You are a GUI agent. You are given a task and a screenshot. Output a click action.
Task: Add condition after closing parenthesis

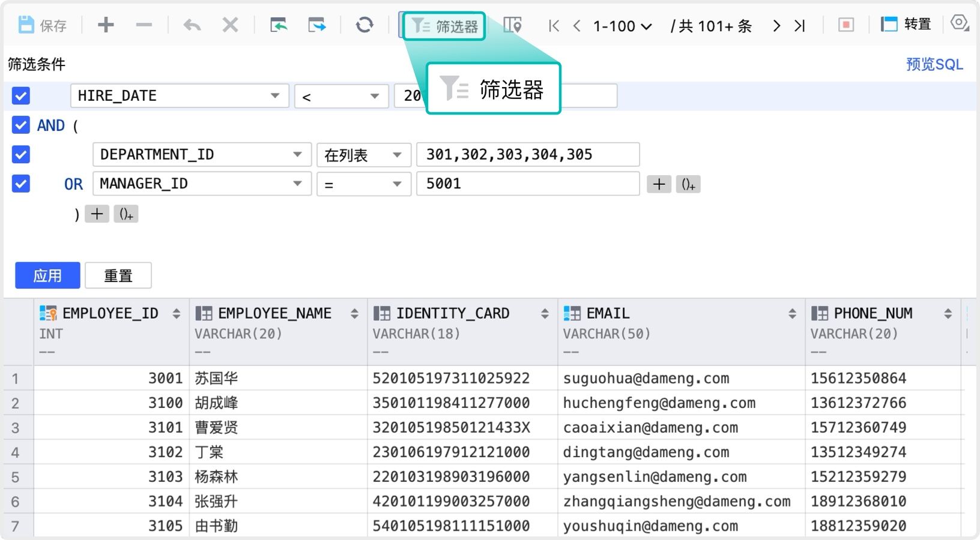point(97,214)
